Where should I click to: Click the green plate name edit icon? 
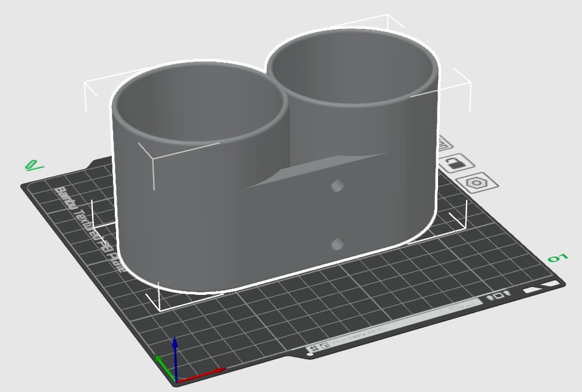point(35,166)
